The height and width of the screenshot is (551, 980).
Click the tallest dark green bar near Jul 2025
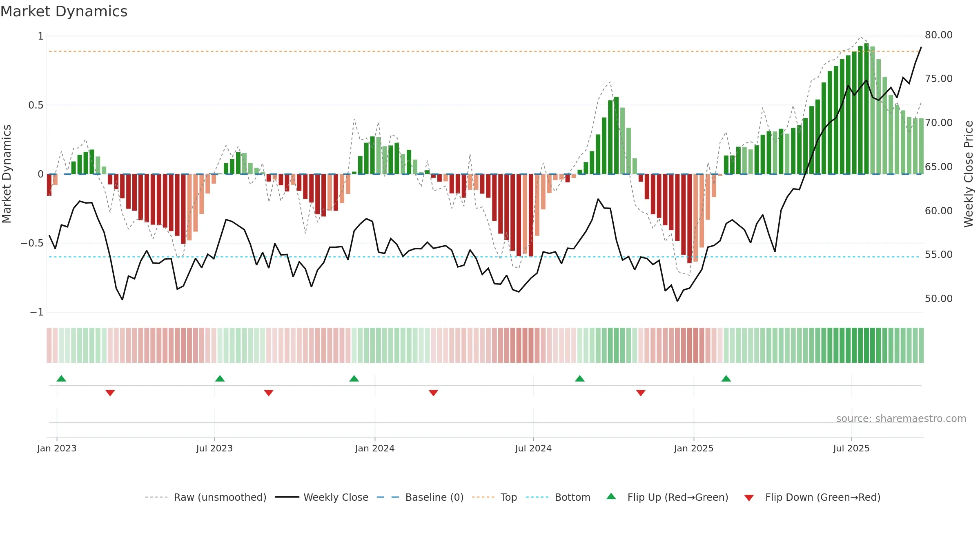tap(866, 109)
